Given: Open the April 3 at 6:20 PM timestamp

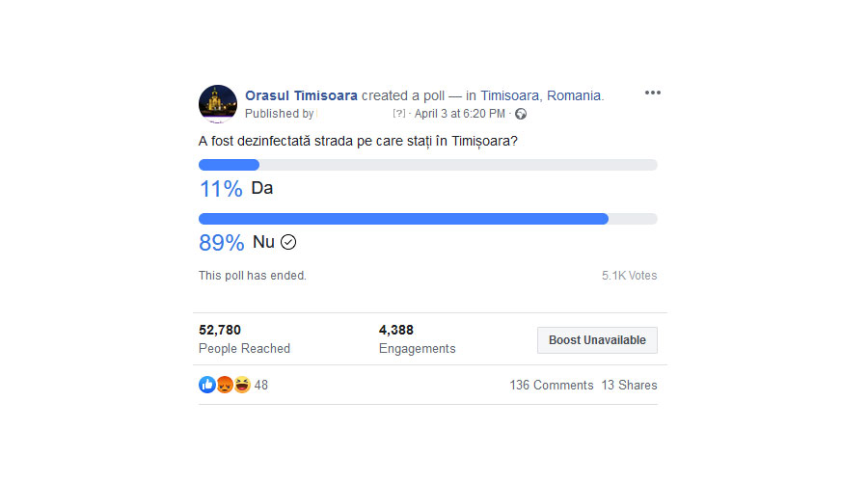Looking at the screenshot, I should tap(460, 114).
